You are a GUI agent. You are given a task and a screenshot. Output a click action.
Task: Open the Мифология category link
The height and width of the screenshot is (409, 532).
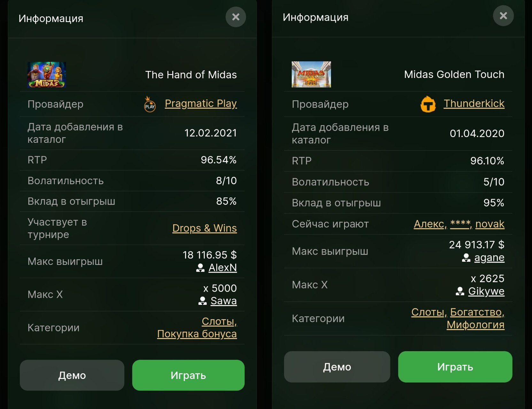pyautogui.click(x=475, y=325)
